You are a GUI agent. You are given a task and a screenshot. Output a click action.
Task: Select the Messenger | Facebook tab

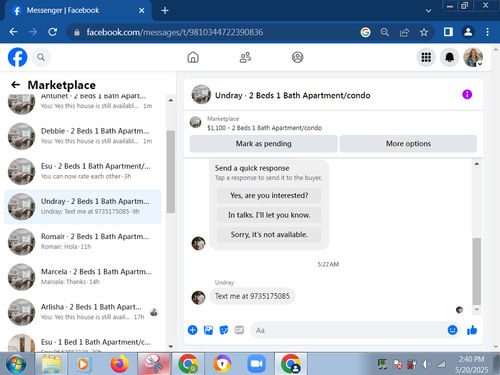78,11
